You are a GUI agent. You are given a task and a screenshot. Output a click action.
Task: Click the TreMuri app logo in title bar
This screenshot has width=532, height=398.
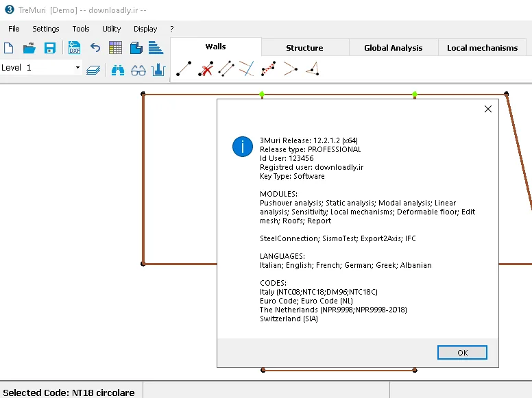[10, 10]
